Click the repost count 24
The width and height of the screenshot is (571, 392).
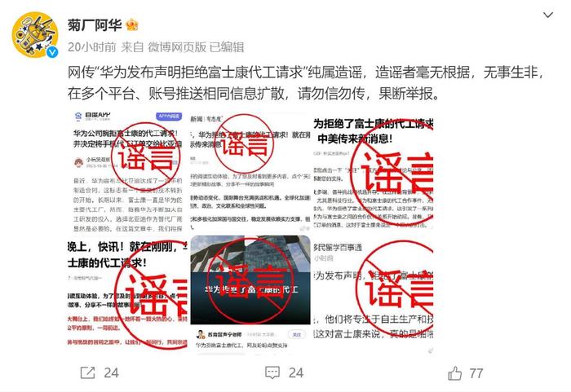112,373
